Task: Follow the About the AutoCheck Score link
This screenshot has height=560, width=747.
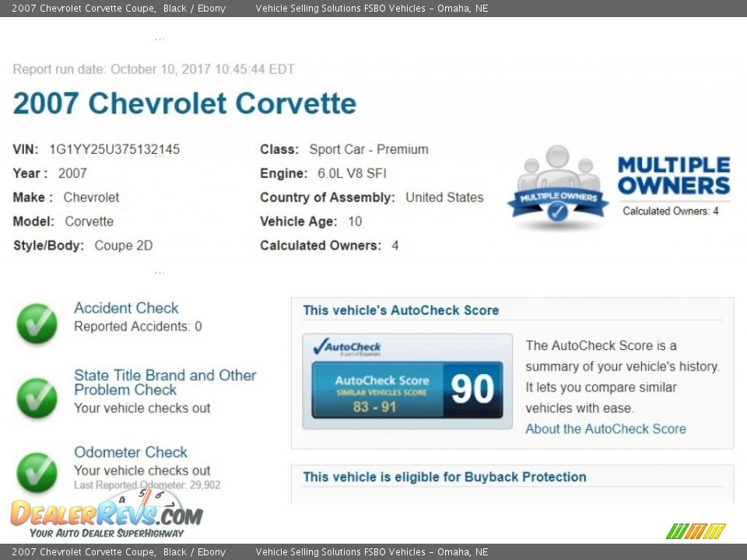Action: point(606,429)
